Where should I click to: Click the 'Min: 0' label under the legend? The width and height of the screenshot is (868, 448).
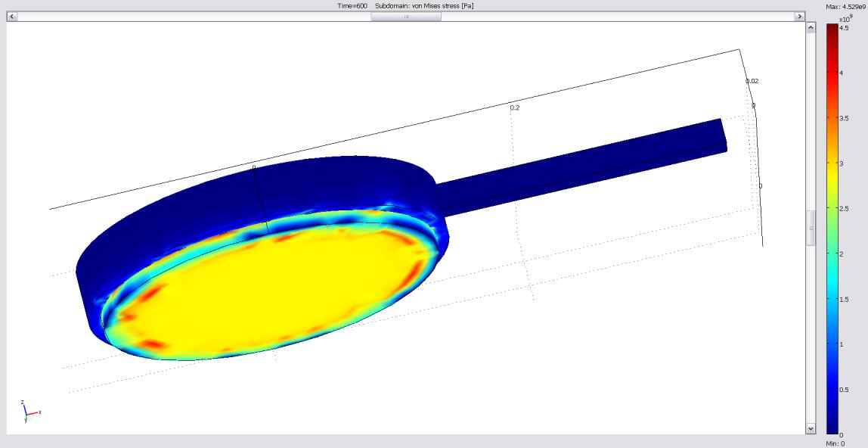coord(835,443)
